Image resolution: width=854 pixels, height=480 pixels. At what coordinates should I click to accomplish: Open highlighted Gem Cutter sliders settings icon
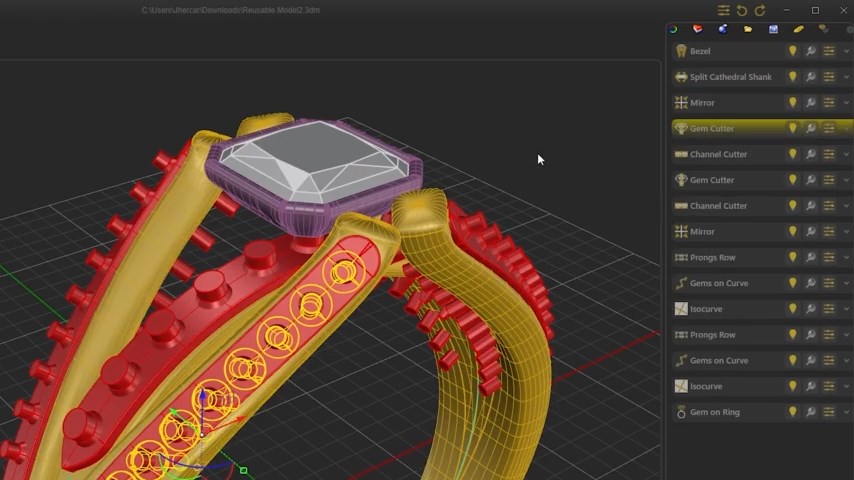pos(829,128)
